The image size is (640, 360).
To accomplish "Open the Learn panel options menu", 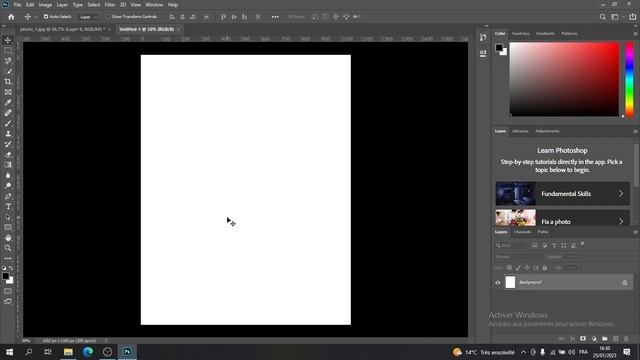I will click(635, 131).
